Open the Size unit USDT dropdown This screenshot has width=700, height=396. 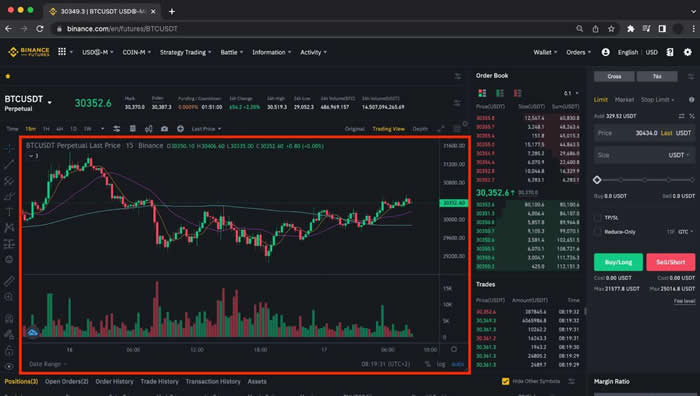(679, 155)
